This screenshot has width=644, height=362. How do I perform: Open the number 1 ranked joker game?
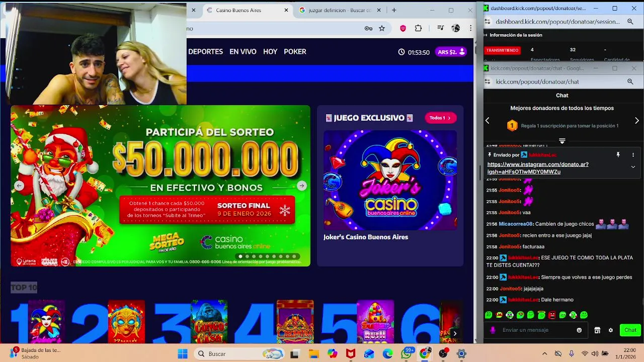(46, 322)
